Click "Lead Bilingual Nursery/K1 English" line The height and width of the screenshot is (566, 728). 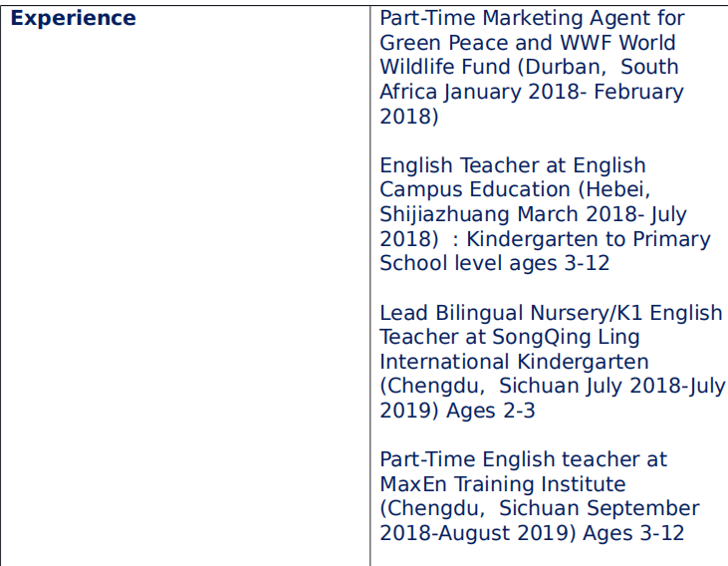[551, 313]
